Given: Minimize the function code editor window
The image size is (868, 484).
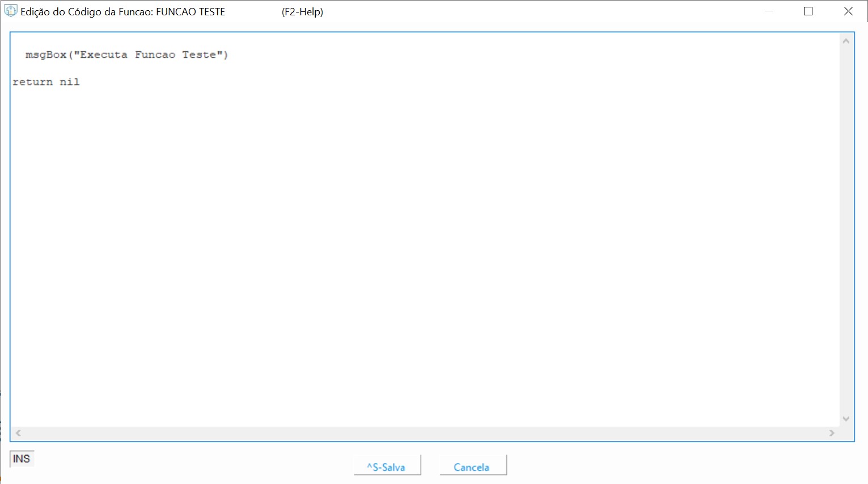Looking at the screenshot, I should (769, 11).
